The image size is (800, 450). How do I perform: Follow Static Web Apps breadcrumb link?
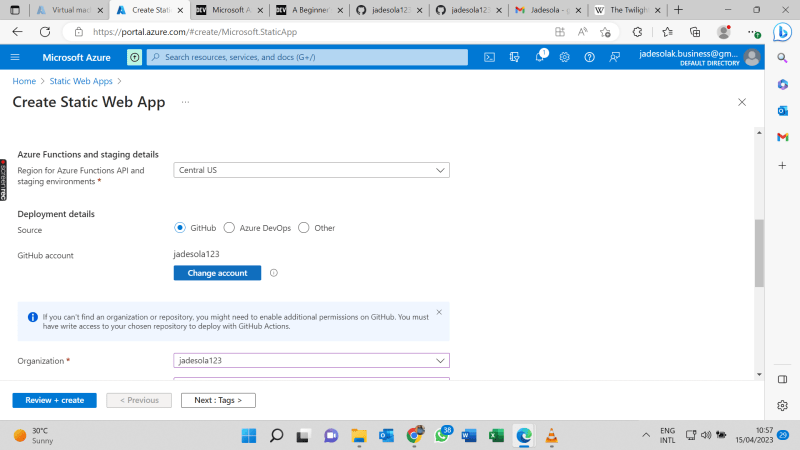coord(81,81)
